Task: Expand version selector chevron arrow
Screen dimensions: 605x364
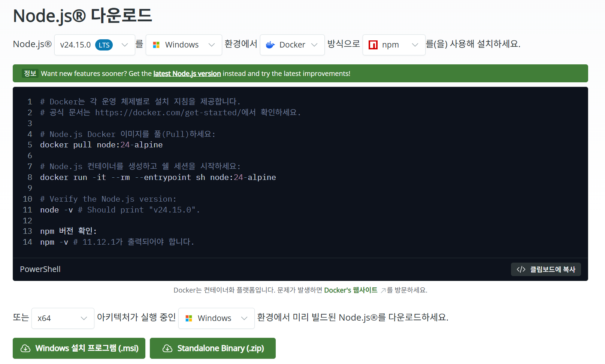Action: click(125, 45)
